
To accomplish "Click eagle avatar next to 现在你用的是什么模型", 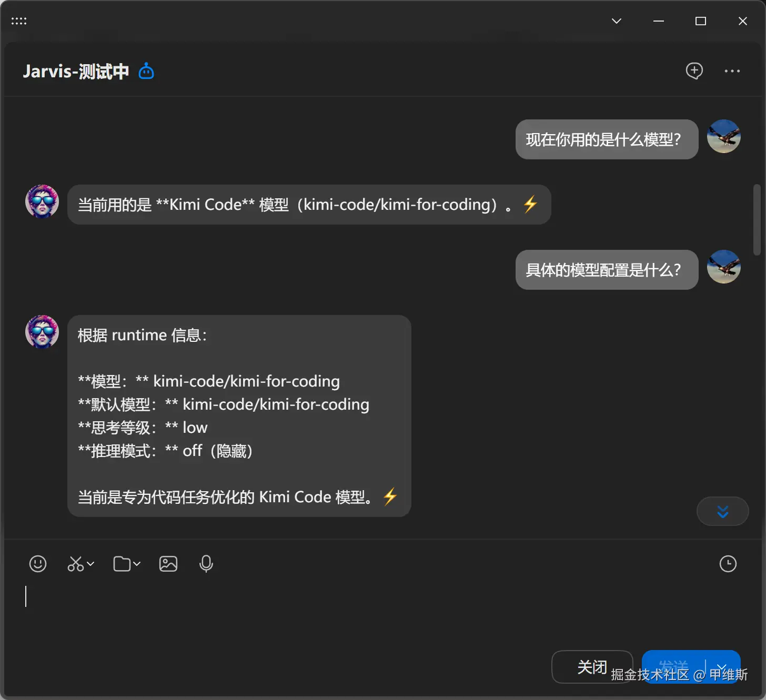I will point(724,136).
